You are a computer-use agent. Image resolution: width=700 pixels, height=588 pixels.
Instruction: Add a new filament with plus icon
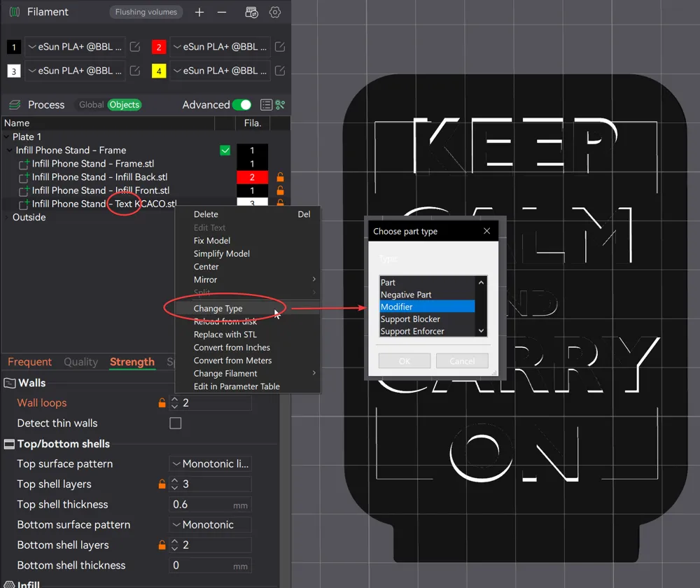(199, 13)
